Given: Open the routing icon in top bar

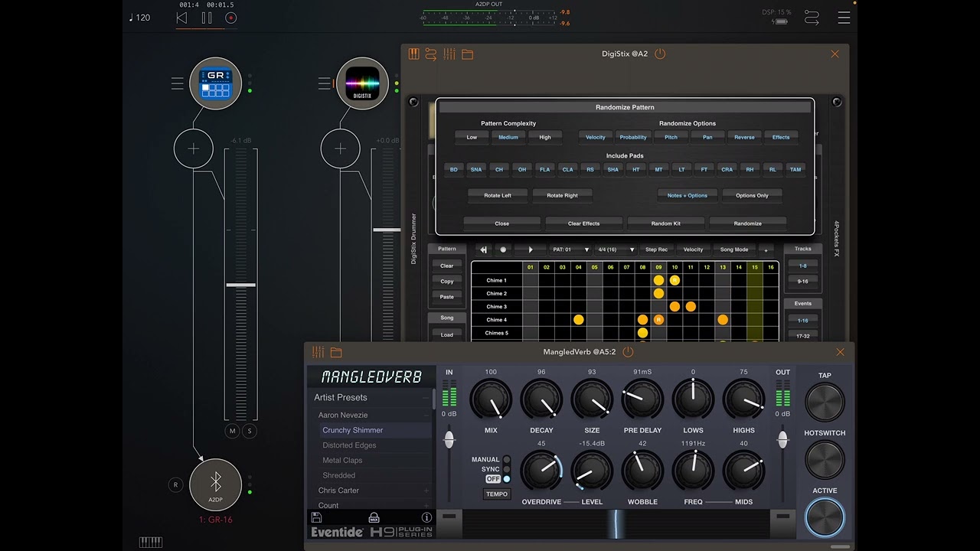Looking at the screenshot, I should pos(812,18).
